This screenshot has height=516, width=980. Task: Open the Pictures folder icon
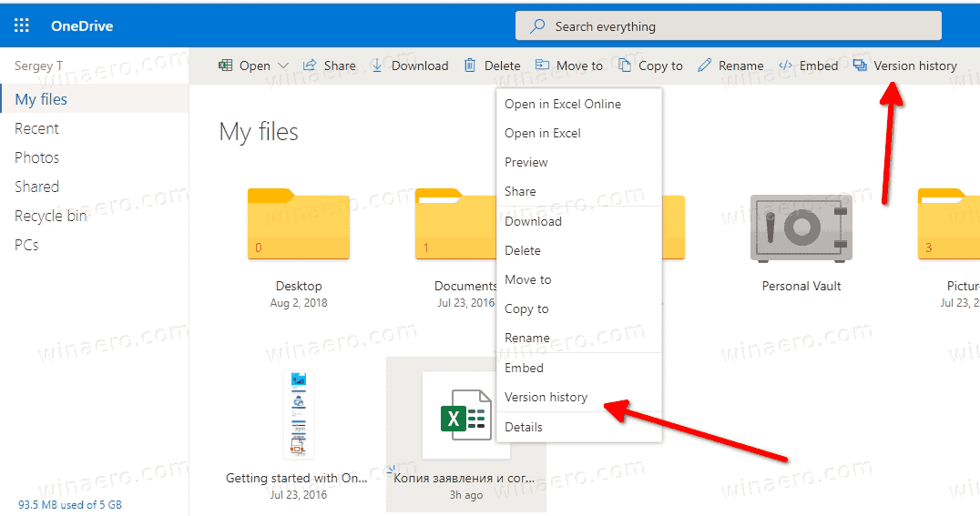coord(948,224)
